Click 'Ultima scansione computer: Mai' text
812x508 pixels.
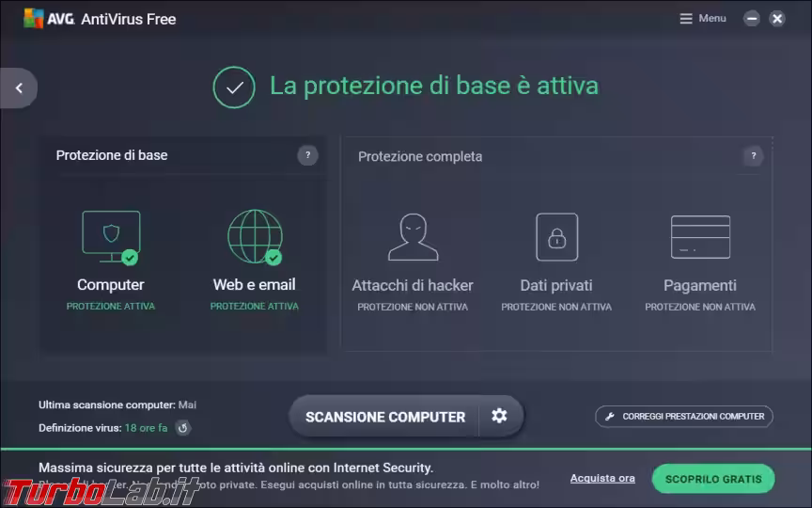point(117,405)
